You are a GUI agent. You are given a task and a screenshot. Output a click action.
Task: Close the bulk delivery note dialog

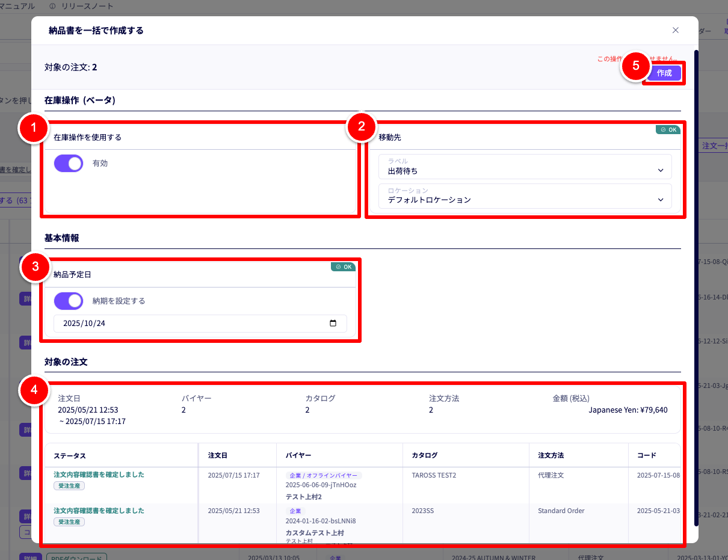[675, 30]
